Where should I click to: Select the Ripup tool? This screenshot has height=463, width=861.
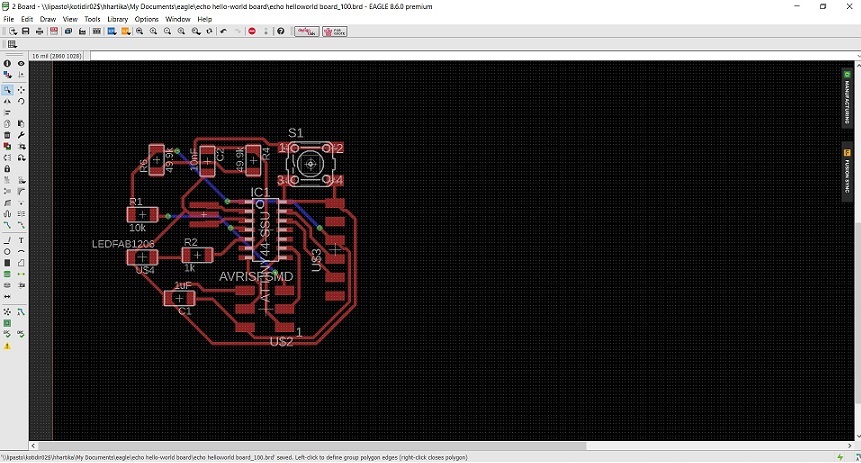pos(21,225)
